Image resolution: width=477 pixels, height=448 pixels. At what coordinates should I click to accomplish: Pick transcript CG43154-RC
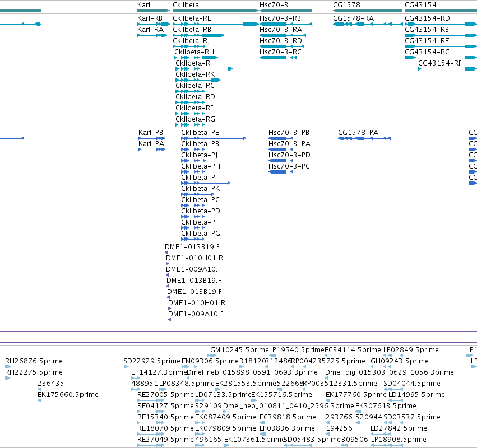[427, 52]
